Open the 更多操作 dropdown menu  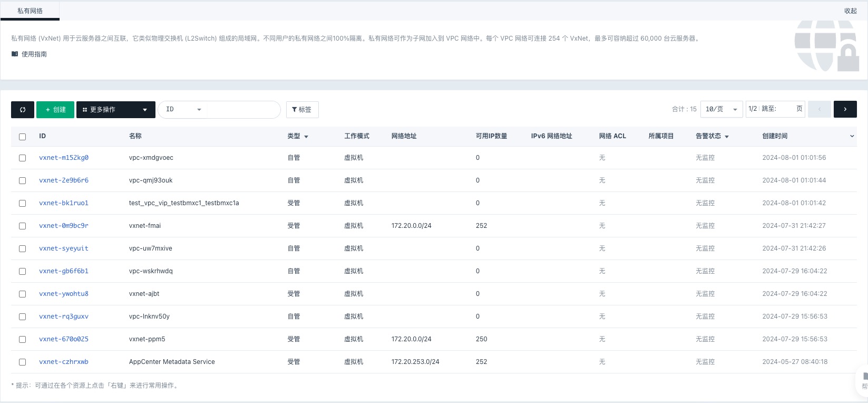[x=115, y=110]
